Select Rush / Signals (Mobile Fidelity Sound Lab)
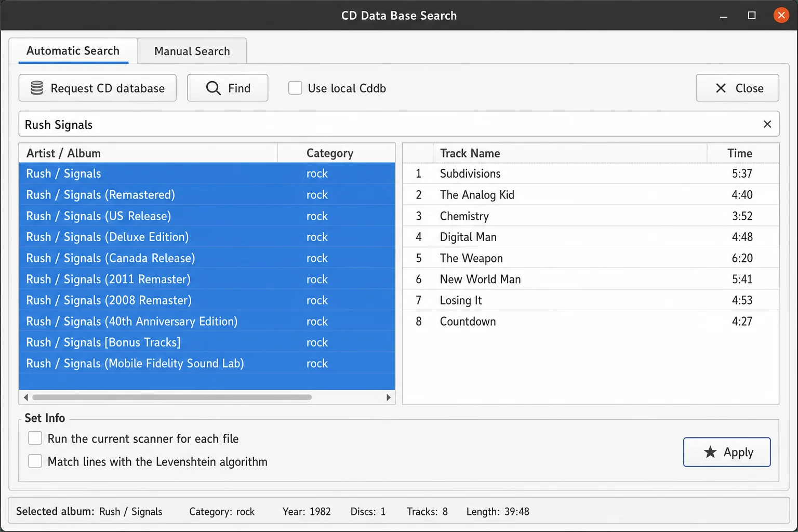Viewport: 798px width, 532px height. tap(207, 364)
